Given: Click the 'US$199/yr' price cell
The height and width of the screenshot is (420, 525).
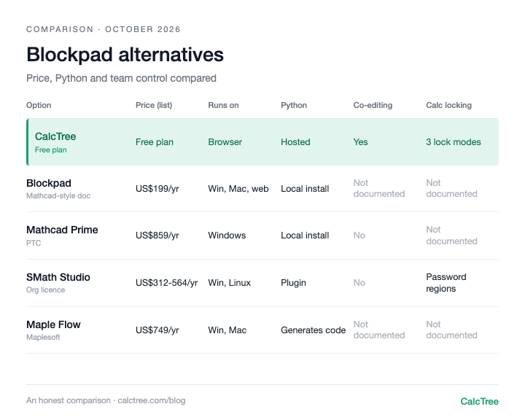Looking at the screenshot, I should [x=157, y=189].
